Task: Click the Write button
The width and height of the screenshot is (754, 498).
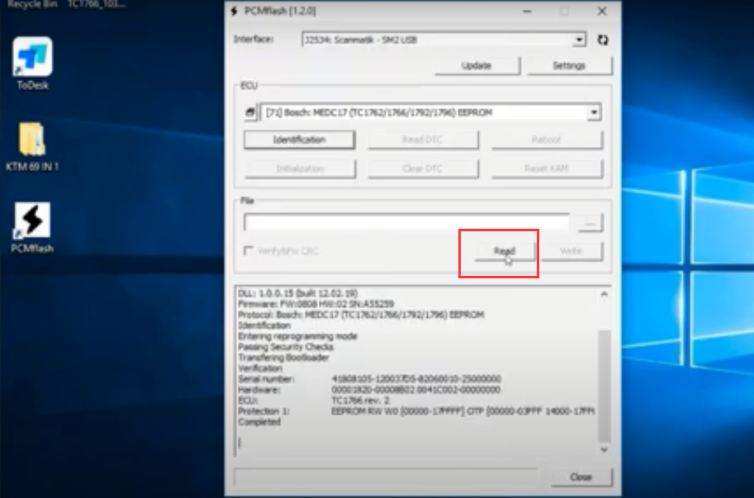Action: point(572,251)
